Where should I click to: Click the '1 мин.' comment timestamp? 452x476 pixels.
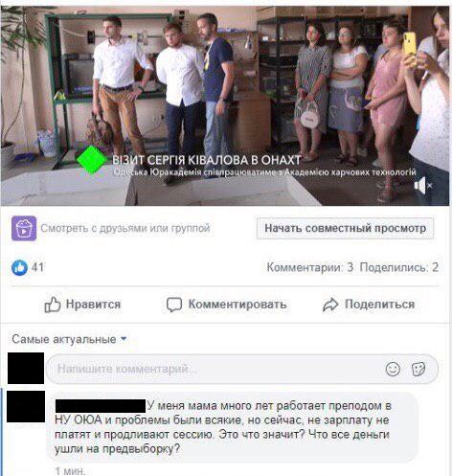click(70, 471)
